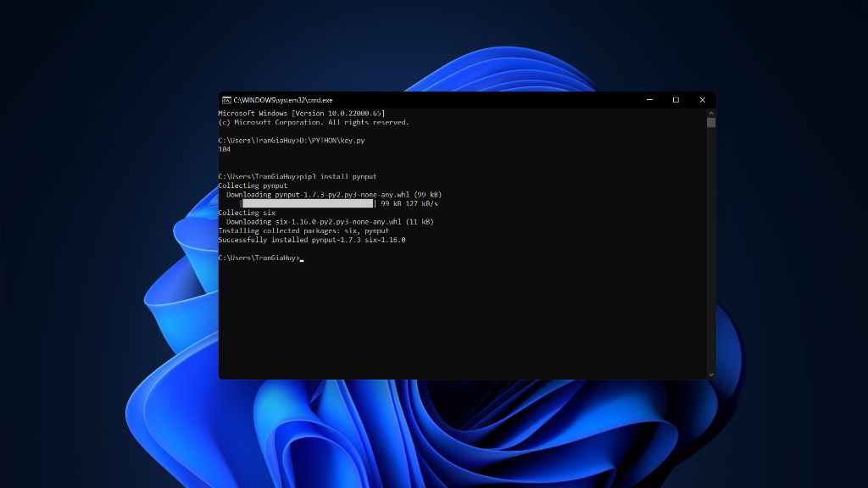Click the 'Downloading pynput-1.7.3-py2.py3-none-any.whl' line
Screen dimensions: 868x488
pyautogui.click(x=334, y=195)
